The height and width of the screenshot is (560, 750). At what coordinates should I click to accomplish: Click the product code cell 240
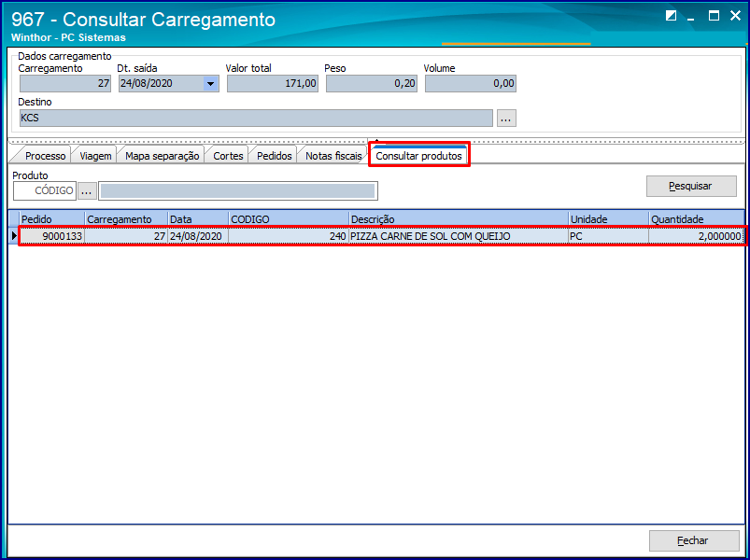(x=289, y=236)
